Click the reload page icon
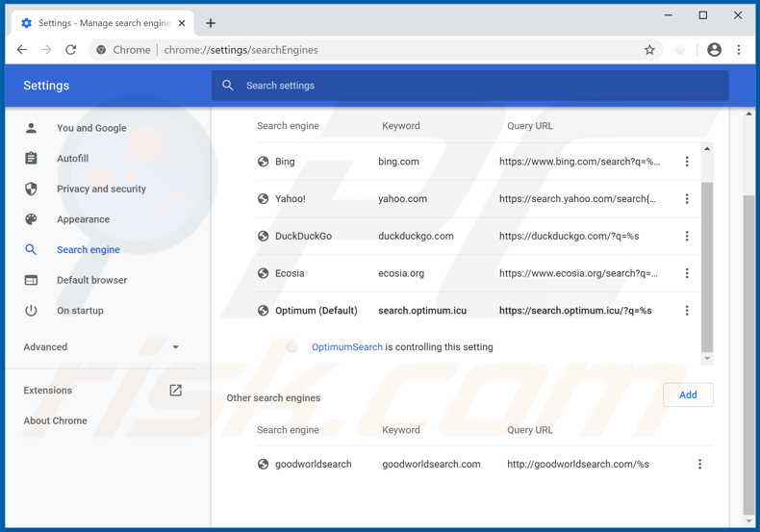Viewport: 760px width, 532px height. pos(71,50)
